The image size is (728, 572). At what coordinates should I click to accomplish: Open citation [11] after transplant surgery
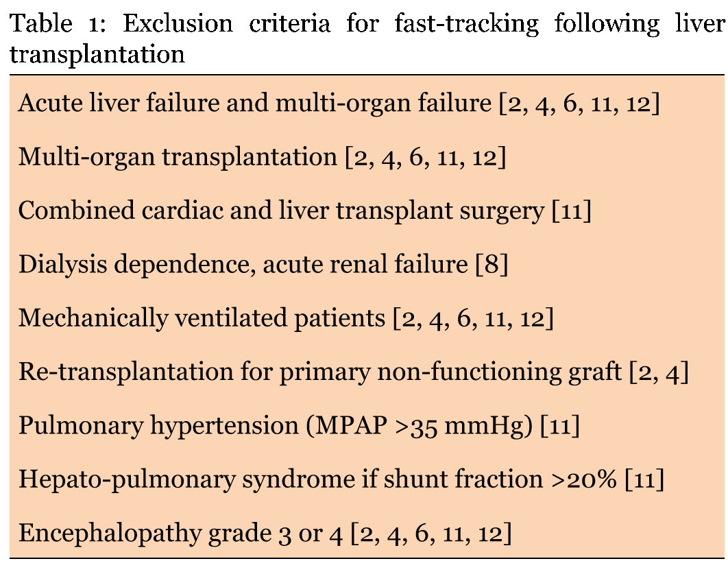pyautogui.click(x=572, y=211)
